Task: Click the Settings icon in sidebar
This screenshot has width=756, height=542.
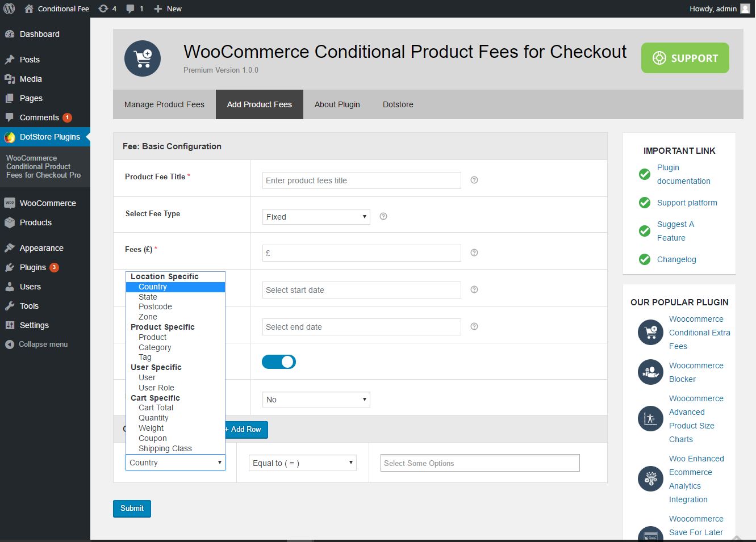Action: [x=10, y=325]
